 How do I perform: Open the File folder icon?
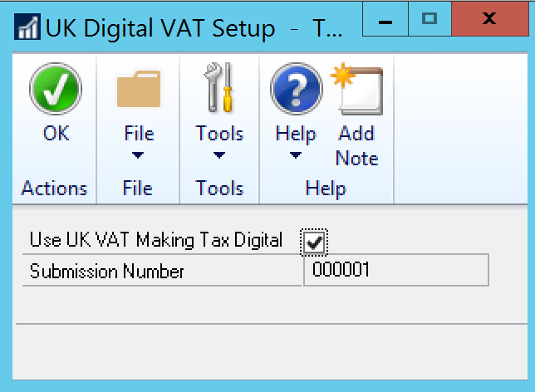coord(139,89)
